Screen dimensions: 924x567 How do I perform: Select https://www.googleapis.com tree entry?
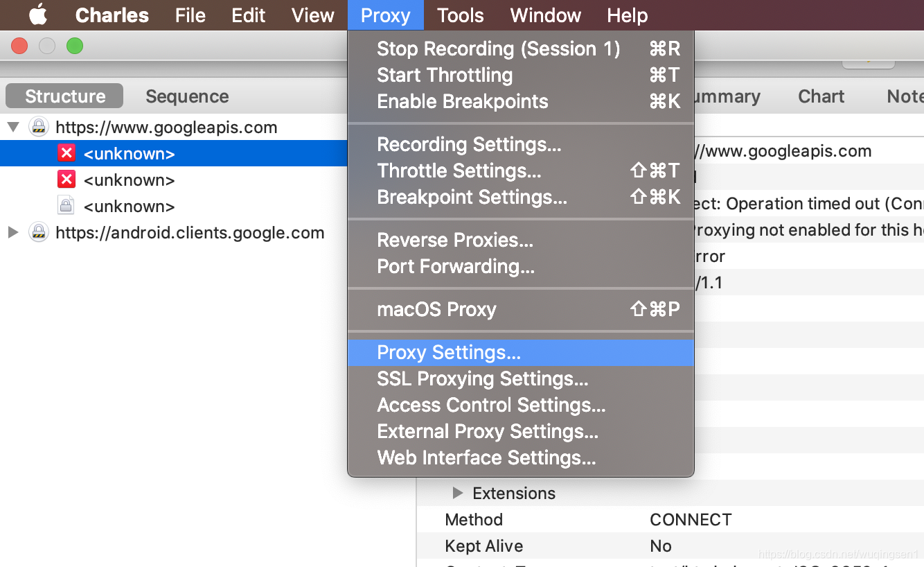pos(166,128)
